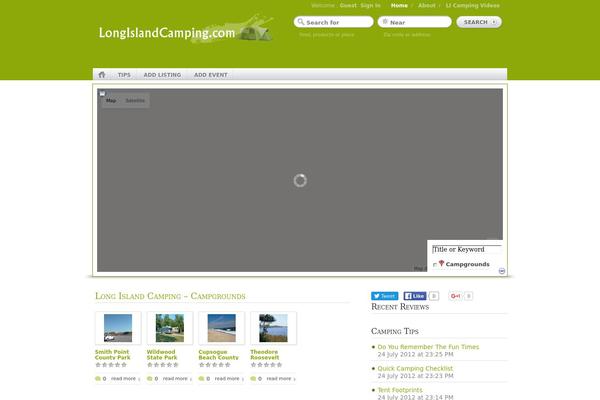Rate Cupsogue Beach County stars
This screenshot has height=400, width=600.
click(x=215, y=365)
